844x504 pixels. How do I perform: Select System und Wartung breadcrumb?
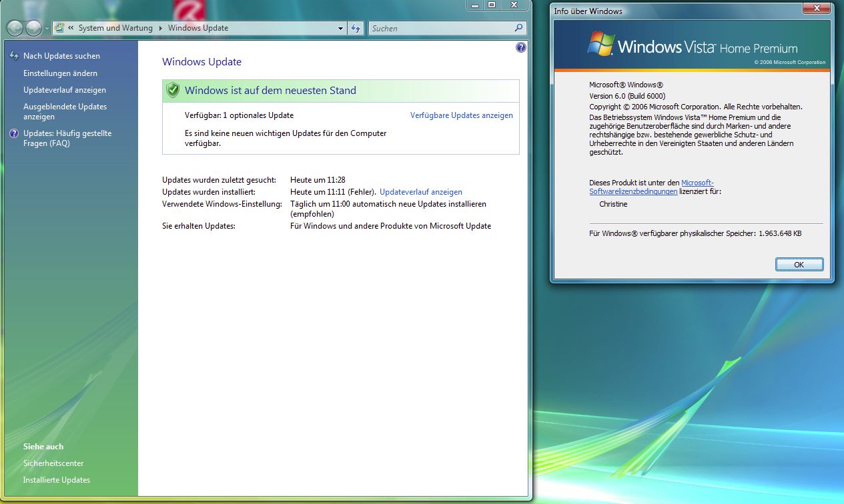115,28
